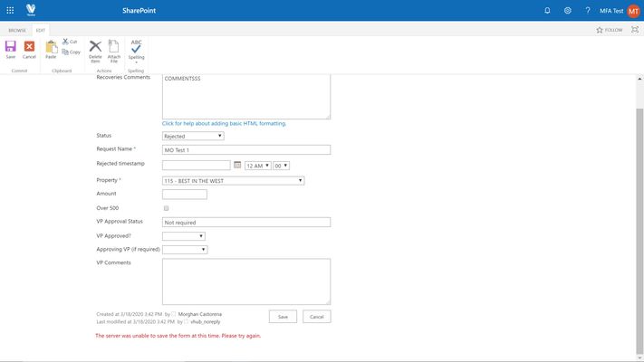
Task: Click the Follow star
Action: [x=600, y=30]
